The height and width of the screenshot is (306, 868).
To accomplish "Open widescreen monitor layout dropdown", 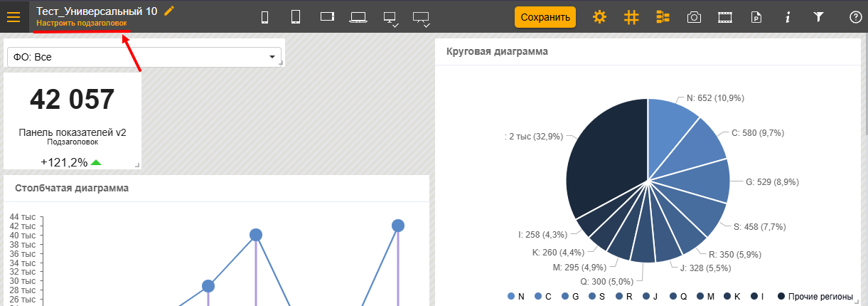I will coord(422,18).
